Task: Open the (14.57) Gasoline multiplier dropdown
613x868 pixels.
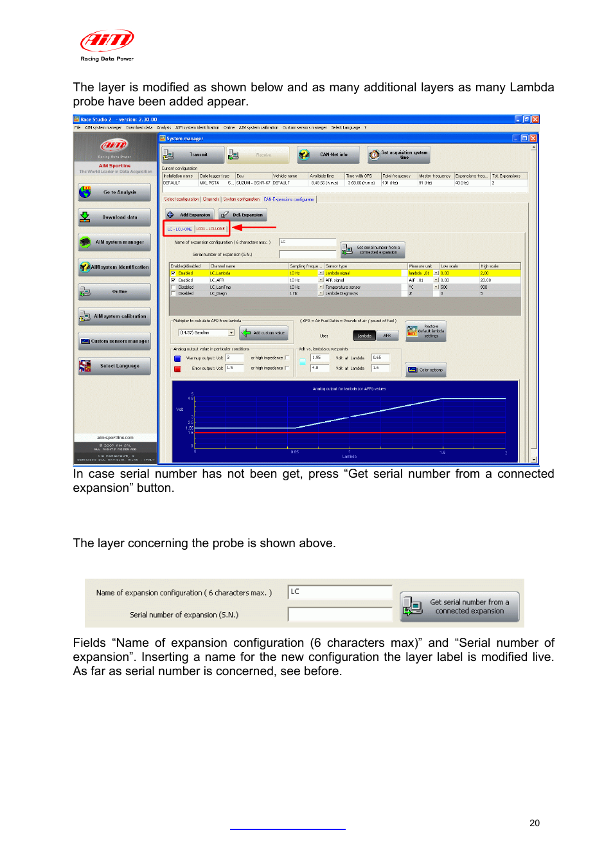Action: [x=231, y=332]
